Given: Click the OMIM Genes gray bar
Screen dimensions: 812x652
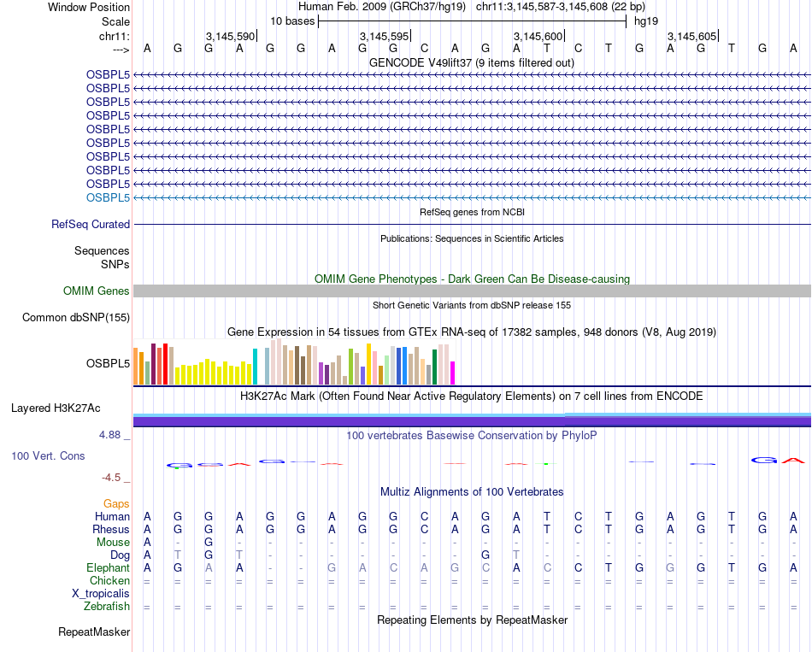Looking at the screenshot, I should (x=472, y=291).
